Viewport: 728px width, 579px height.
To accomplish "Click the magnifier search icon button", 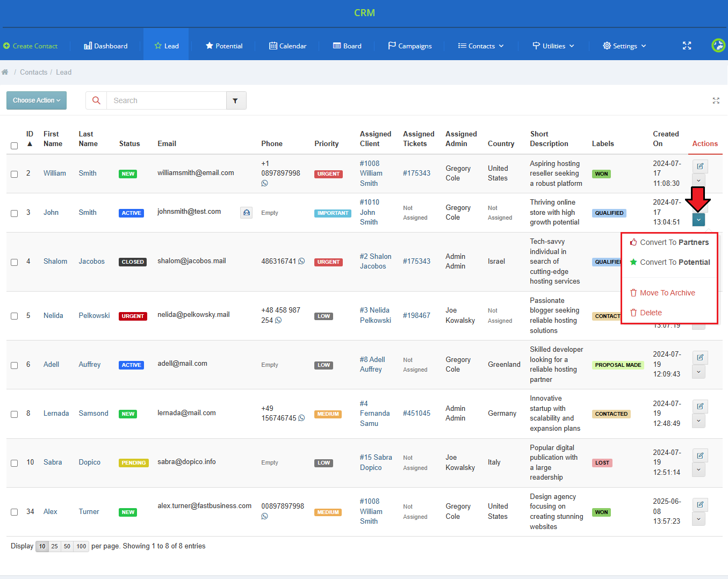I will (x=96, y=100).
